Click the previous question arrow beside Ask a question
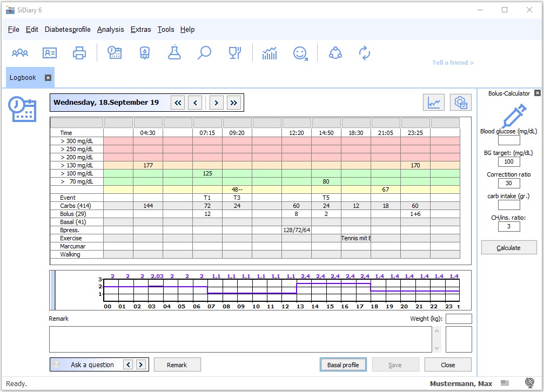 coord(128,364)
